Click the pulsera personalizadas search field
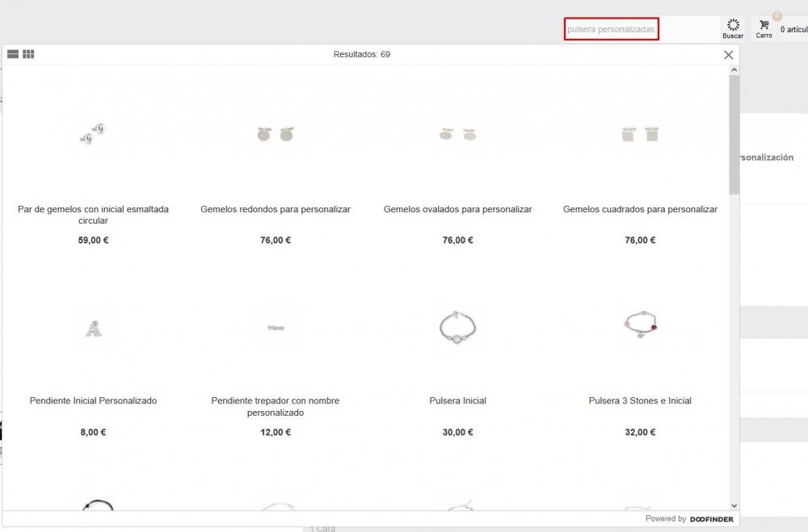The image size is (808, 532). (612, 28)
